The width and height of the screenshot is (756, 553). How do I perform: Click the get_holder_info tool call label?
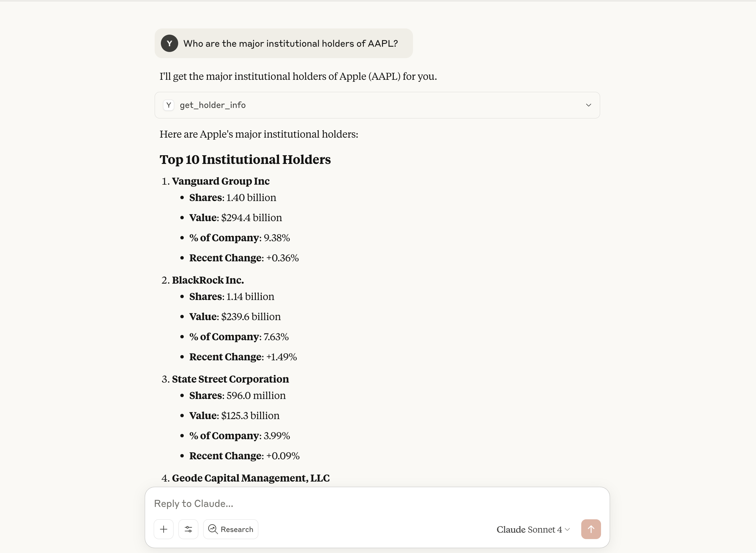point(213,105)
